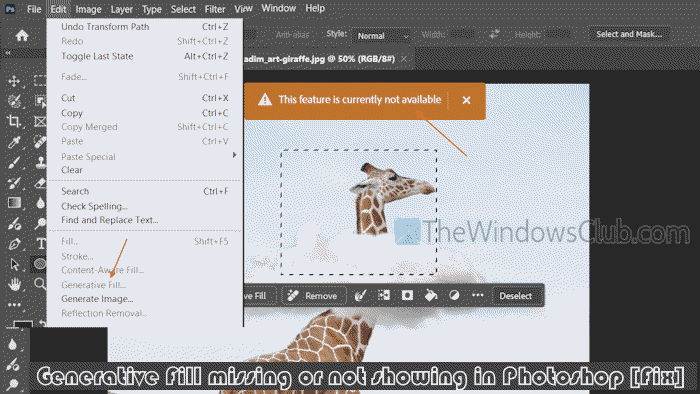Open the File menu
Image resolution: width=700 pixels, height=394 pixels.
34,9
